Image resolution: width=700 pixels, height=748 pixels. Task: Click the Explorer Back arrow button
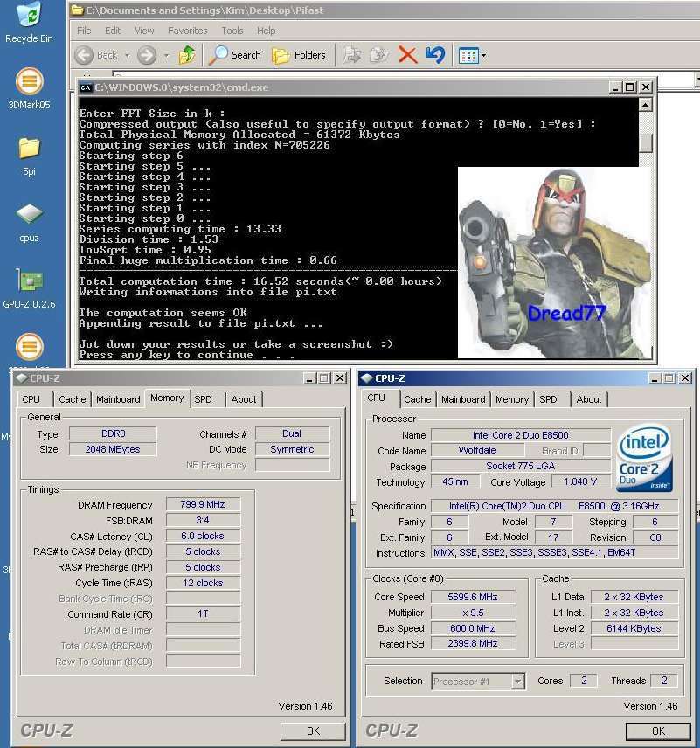(84, 55)
